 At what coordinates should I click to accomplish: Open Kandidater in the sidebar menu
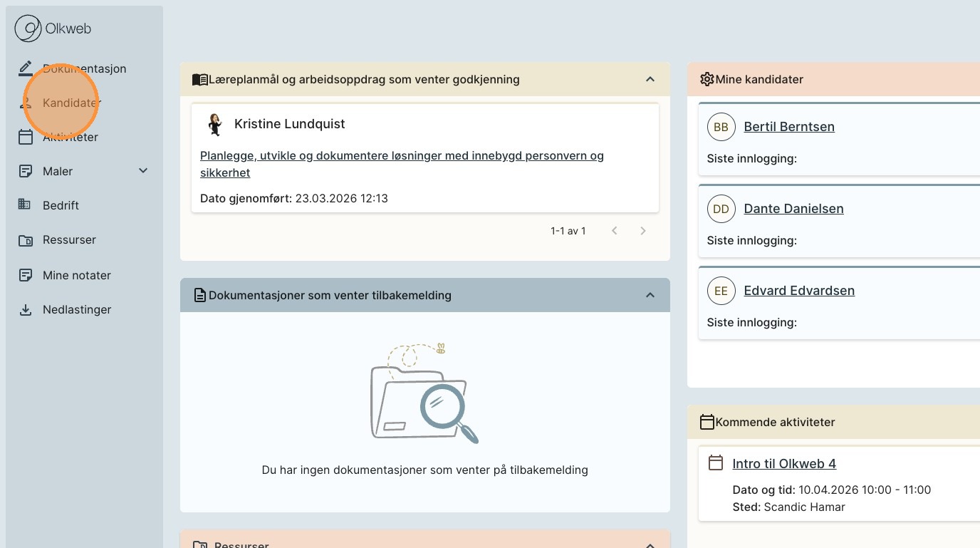click(71, 103)
